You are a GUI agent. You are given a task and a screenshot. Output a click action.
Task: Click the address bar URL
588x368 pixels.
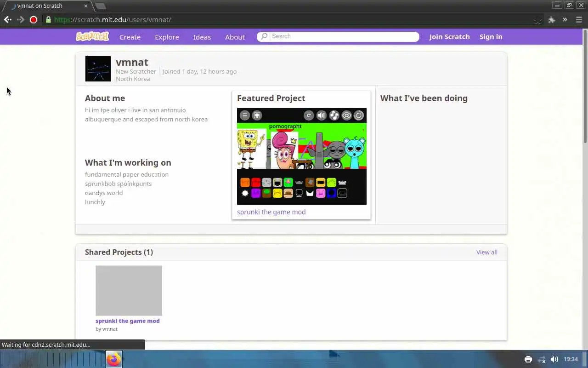point(113,20)
